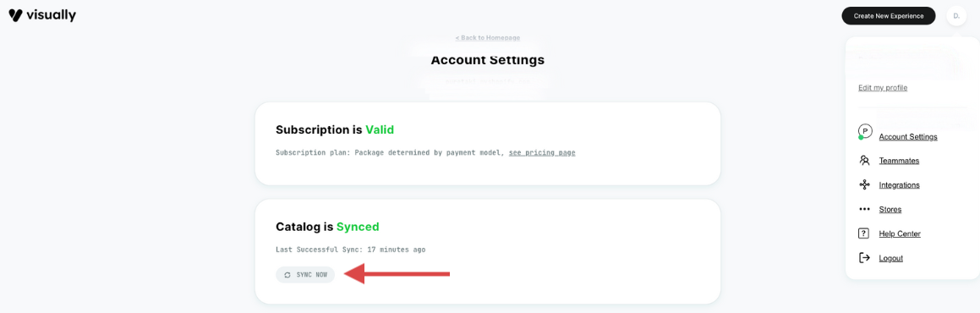Click the Create New Experience button
The image size is (980, 313).
888,15
